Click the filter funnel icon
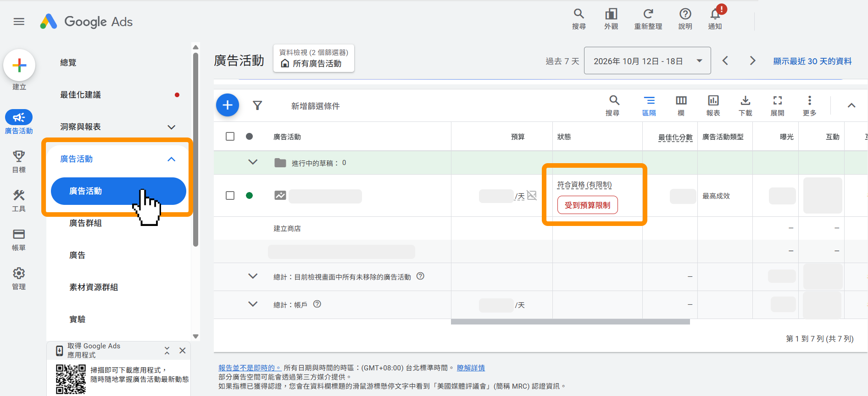868x396 pixels. [x=257, y=106]
